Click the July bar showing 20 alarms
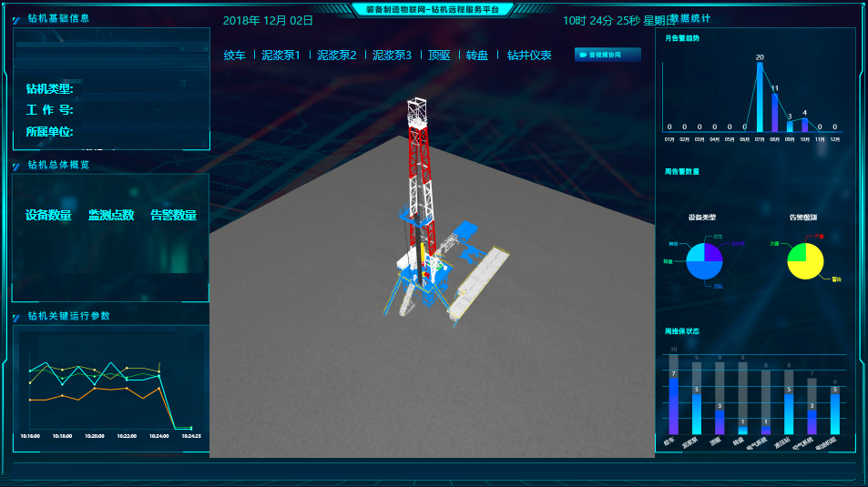The image size is (868, 487). [x=760, y=98]
